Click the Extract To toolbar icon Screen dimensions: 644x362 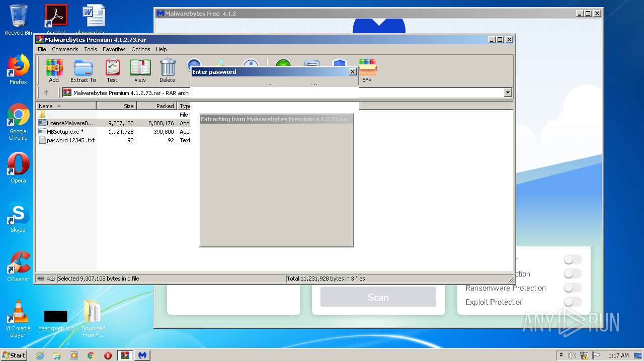83,71
